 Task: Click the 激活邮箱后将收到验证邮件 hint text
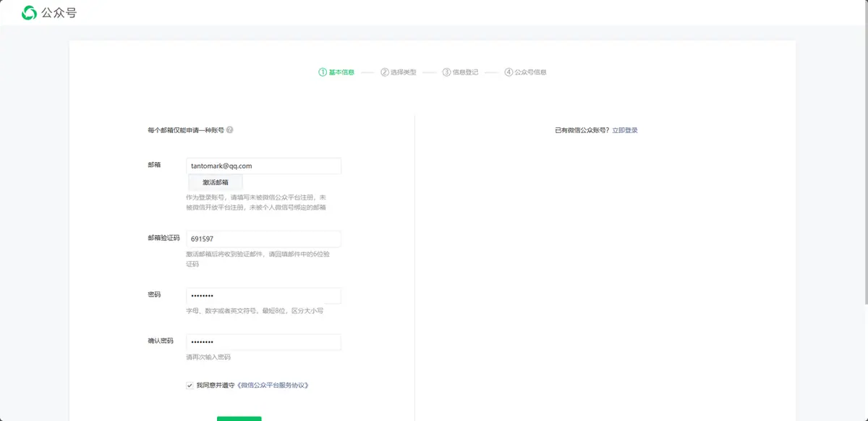click(258, 259)
